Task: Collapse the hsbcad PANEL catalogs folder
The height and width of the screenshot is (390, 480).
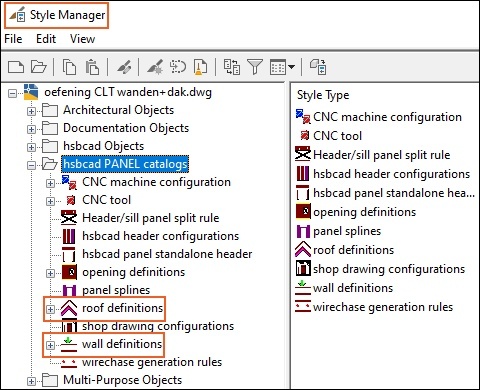Action: tap(31, 165)
